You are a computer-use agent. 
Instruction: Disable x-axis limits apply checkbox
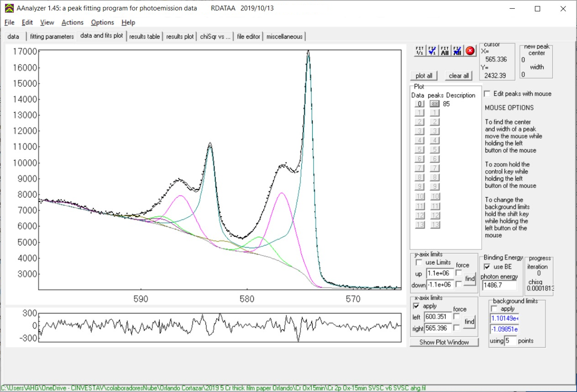coord(416,306)
